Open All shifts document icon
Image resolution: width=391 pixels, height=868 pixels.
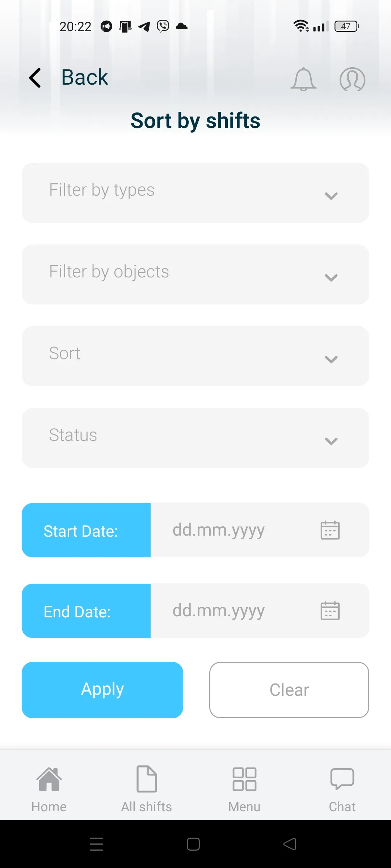point(147,779)
